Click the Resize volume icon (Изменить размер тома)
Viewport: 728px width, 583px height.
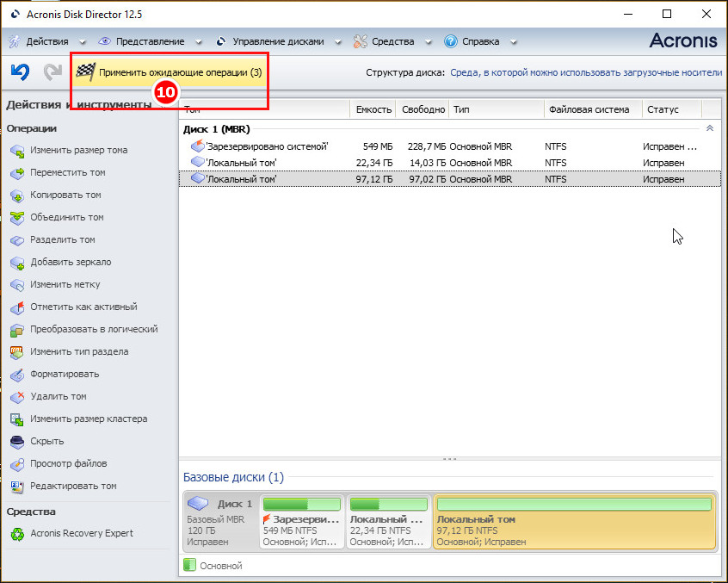(x=17, y=151)
